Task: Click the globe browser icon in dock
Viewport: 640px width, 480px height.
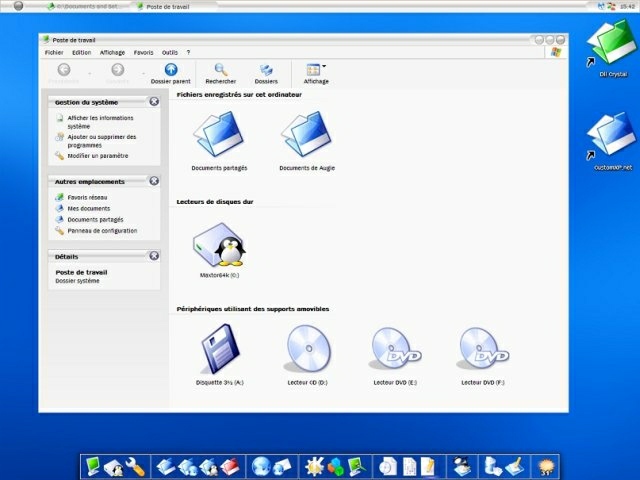Action: click(261, 466)
